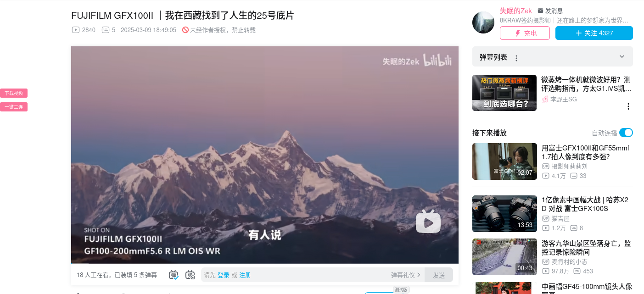Click the 登录 link in danmaku box

[x=224, y=275]
